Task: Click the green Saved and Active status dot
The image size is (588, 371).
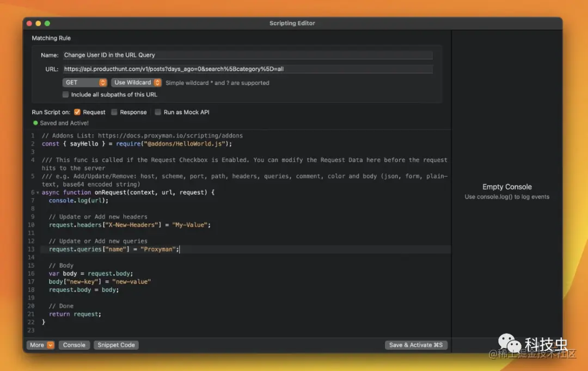Action: pyautogui.click(x=35, y=123)
